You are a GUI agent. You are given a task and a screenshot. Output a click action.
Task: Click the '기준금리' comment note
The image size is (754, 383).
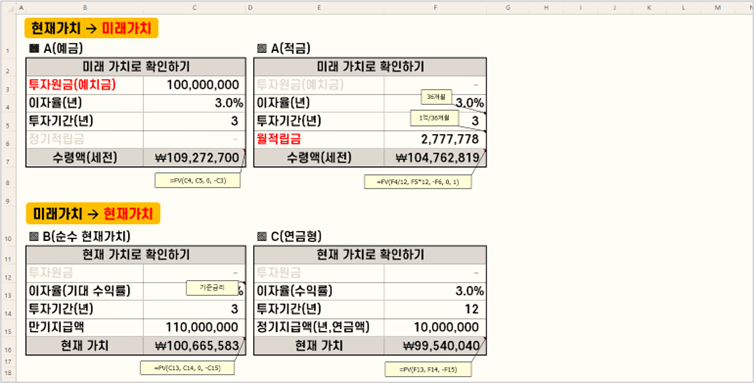(x=212, y=288)
